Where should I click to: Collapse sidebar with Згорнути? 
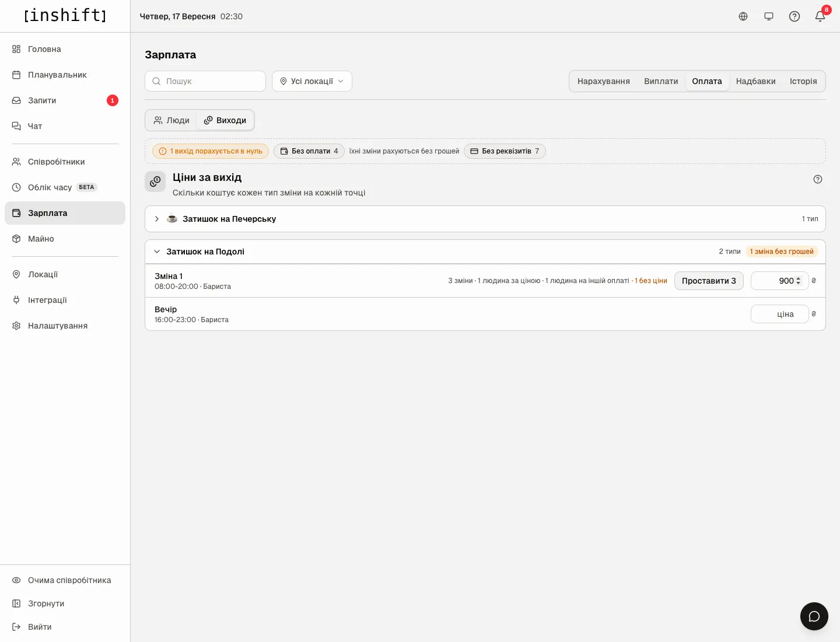(x=65, y=603)
